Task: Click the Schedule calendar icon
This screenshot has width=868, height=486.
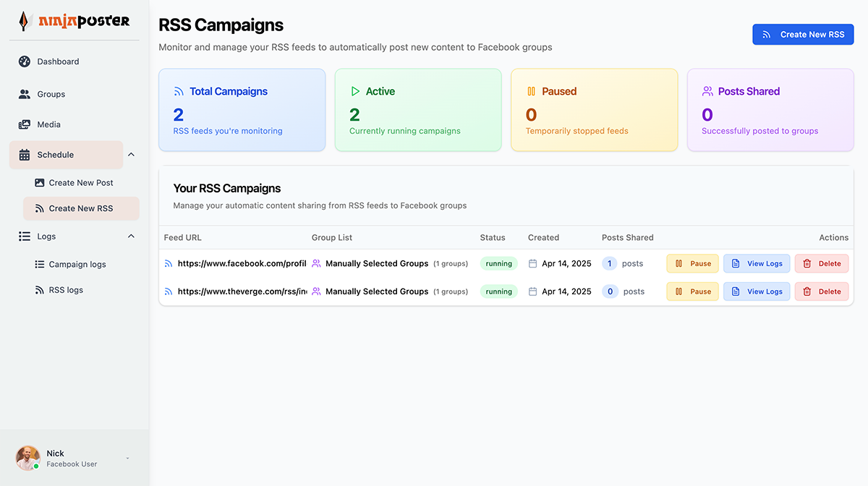Action: click(25, 155)
